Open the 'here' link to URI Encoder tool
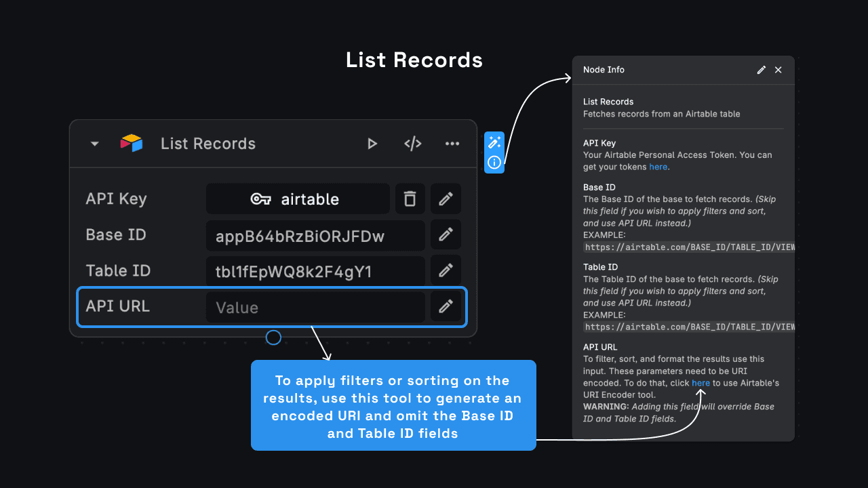 coord(701,383)
